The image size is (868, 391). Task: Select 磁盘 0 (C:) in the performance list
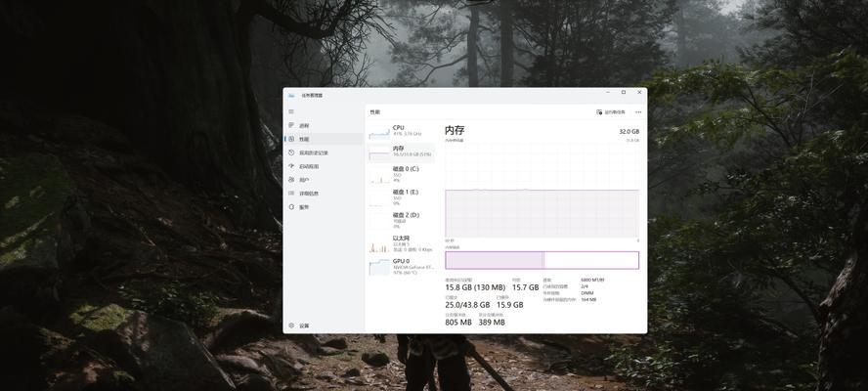(401, 174)
